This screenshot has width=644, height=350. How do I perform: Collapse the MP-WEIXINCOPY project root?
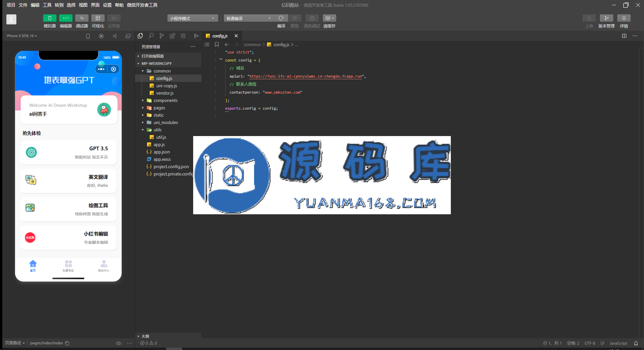coord(168,64)
